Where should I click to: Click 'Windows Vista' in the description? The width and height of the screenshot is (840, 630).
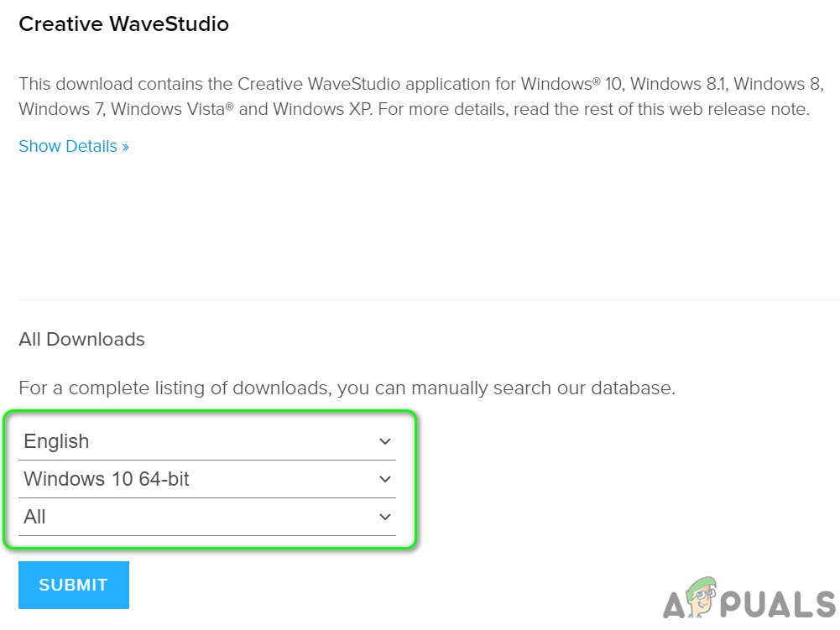coord(163,109)
